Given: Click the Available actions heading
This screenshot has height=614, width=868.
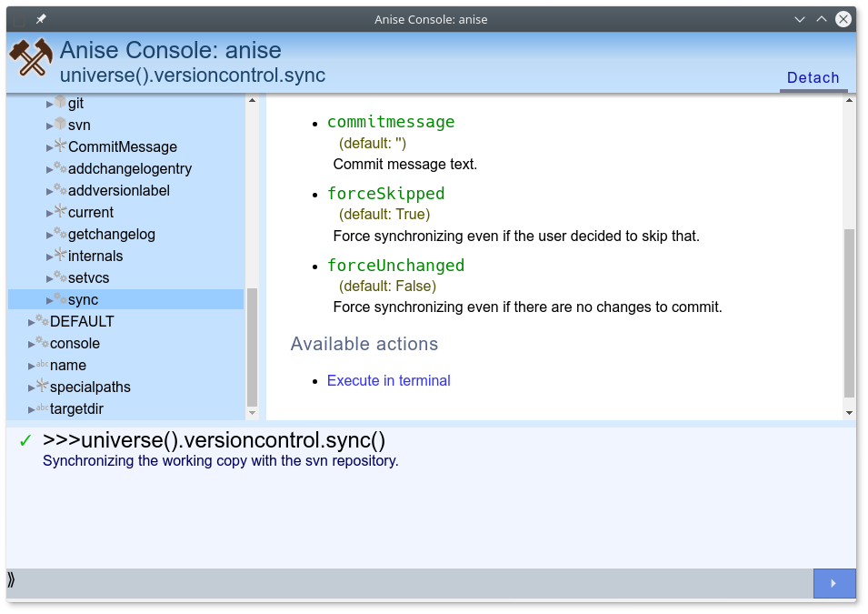Looking at the screenshot, I should (364, 344).
